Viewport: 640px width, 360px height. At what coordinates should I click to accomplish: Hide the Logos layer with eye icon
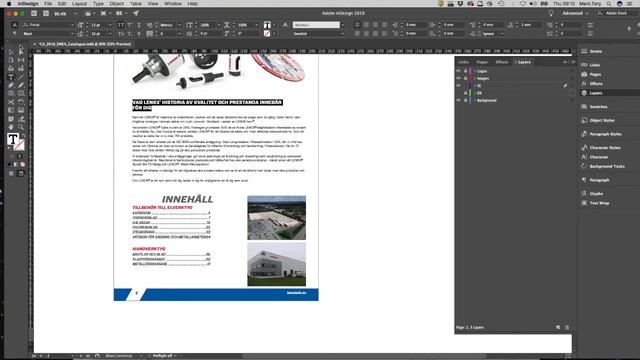(x=458, y=71)
